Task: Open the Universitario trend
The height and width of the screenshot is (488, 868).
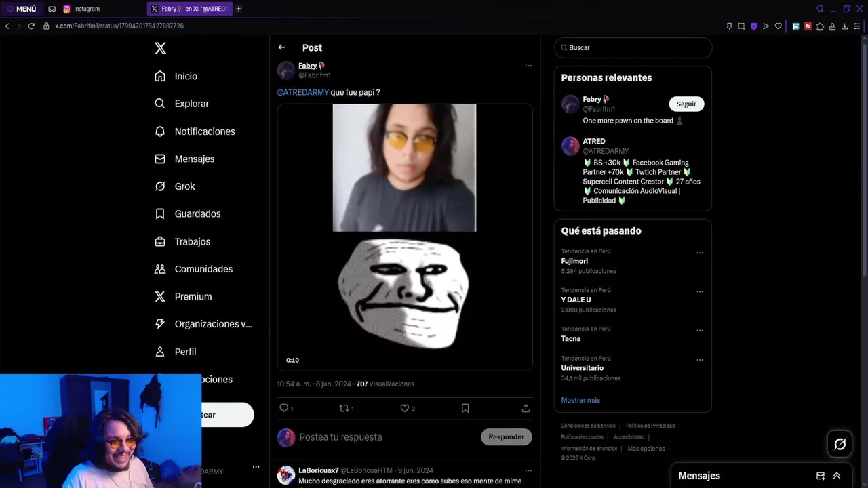Action: click(583, 368)
